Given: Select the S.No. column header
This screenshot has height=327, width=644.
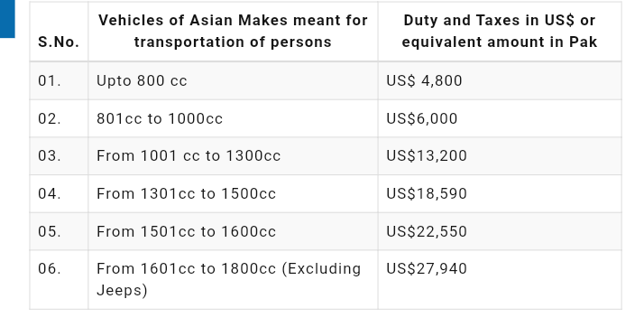Looking at the screenshot, I should pos(59,42).
